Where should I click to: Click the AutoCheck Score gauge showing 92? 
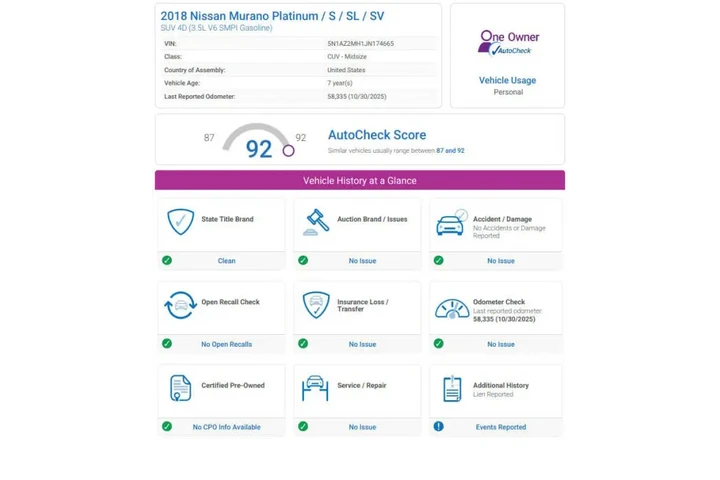tap(258, 143)
